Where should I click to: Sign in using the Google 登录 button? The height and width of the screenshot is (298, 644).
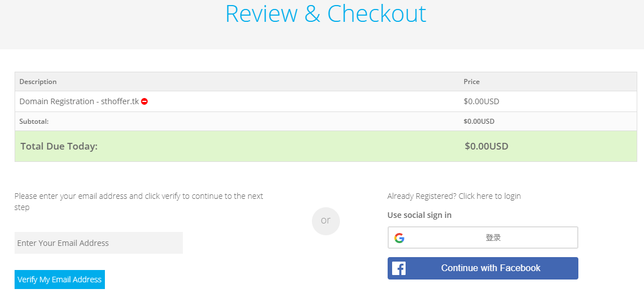tap(482, 238)
